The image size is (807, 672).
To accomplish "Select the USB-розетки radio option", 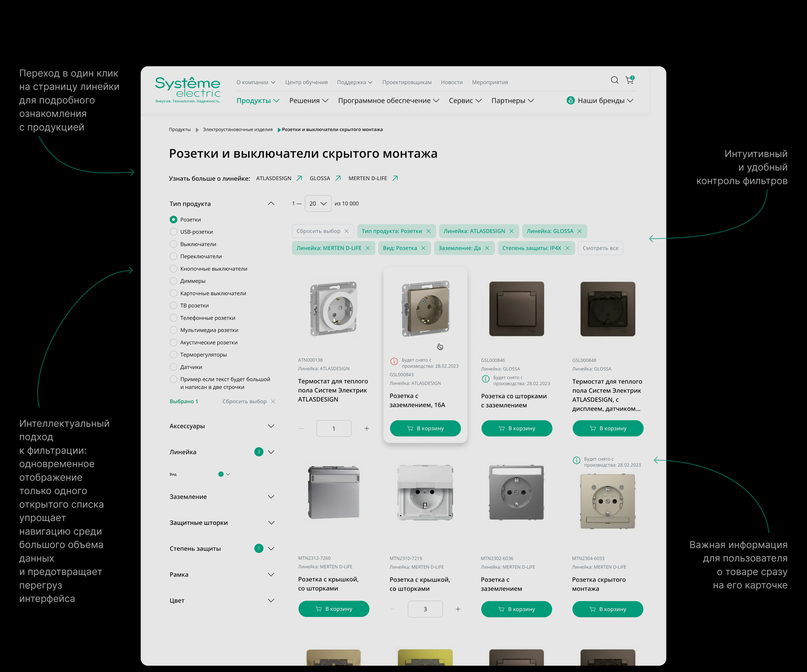I will point(173,232).
